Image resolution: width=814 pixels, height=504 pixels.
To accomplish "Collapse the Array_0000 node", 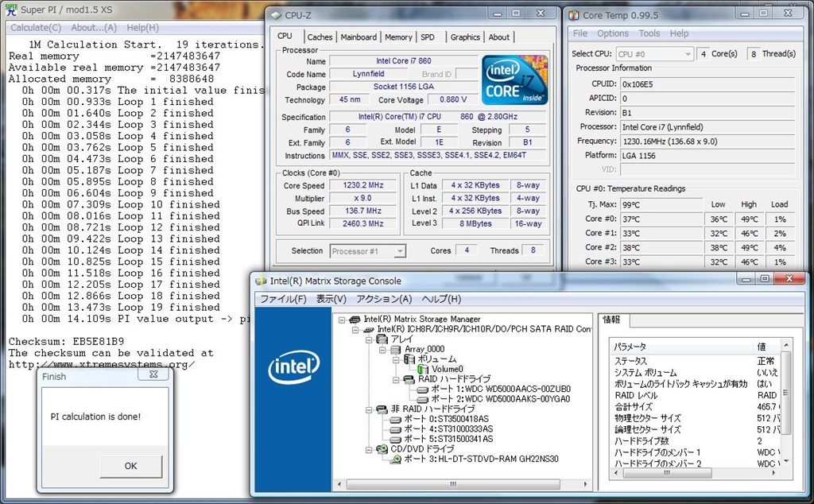I will [382, 350].
